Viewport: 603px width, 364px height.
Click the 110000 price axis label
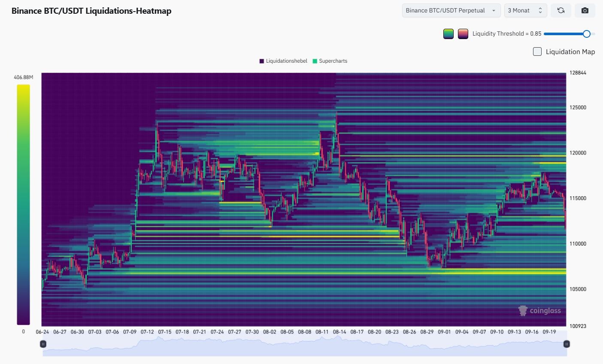pos(578,244)
